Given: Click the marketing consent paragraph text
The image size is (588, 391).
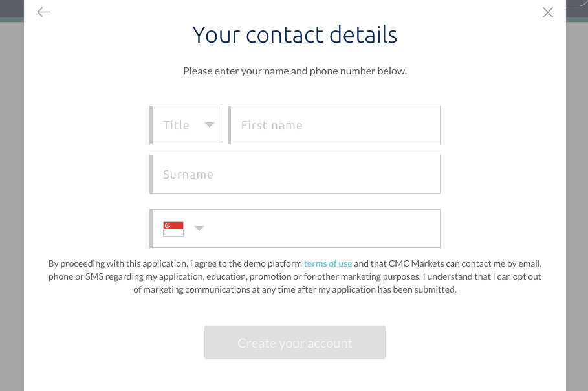Looking at the screenshot, I should coord(295,276).
